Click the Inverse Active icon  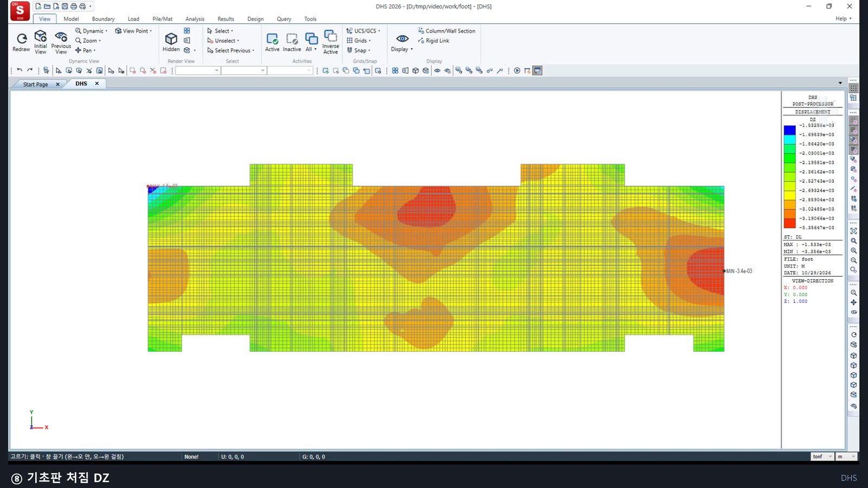330,36
